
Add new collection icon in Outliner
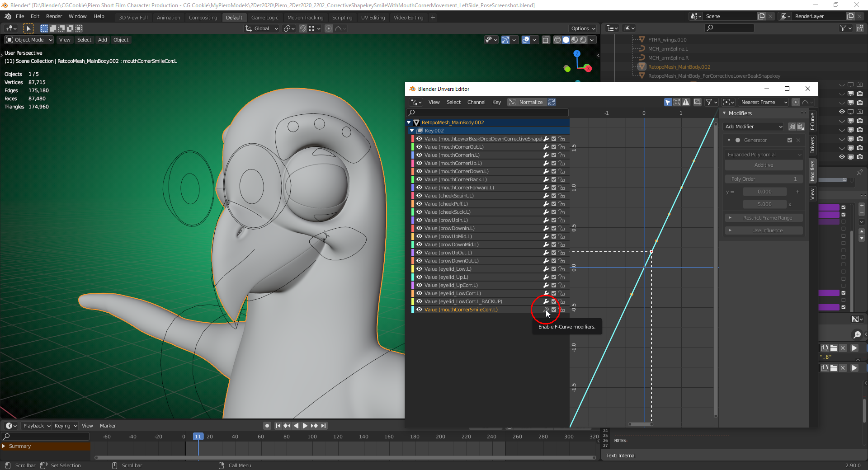click(x=859, y=28)
